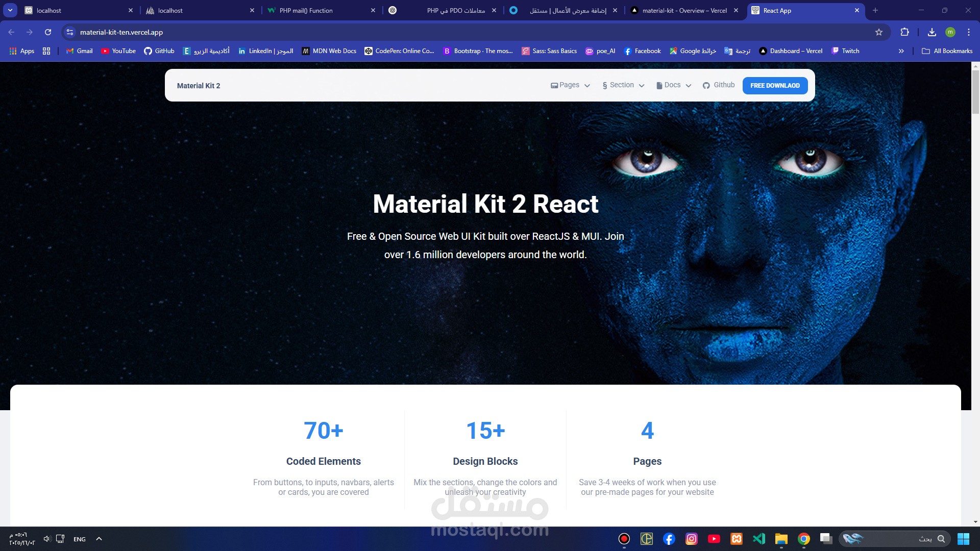The height and width of the screenshot is (551, 980).
Task: Open the LinkedIn bookmark
Action: 265,51
